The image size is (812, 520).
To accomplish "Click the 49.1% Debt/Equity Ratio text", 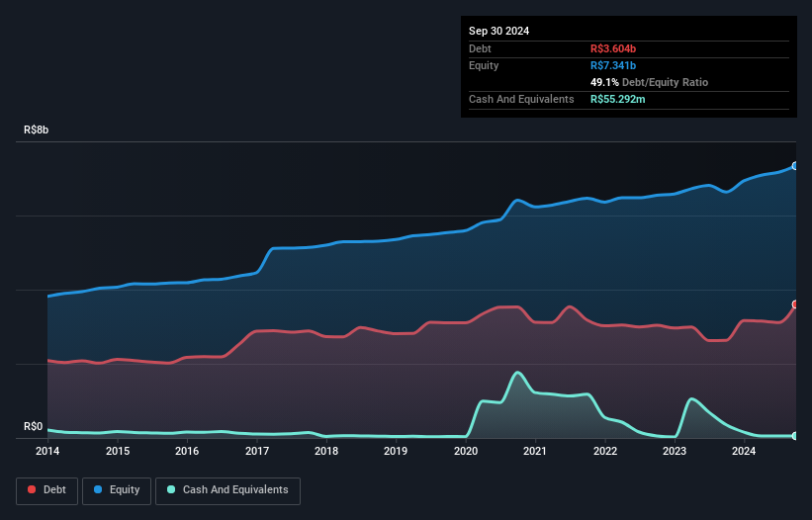I will [649, 82].
